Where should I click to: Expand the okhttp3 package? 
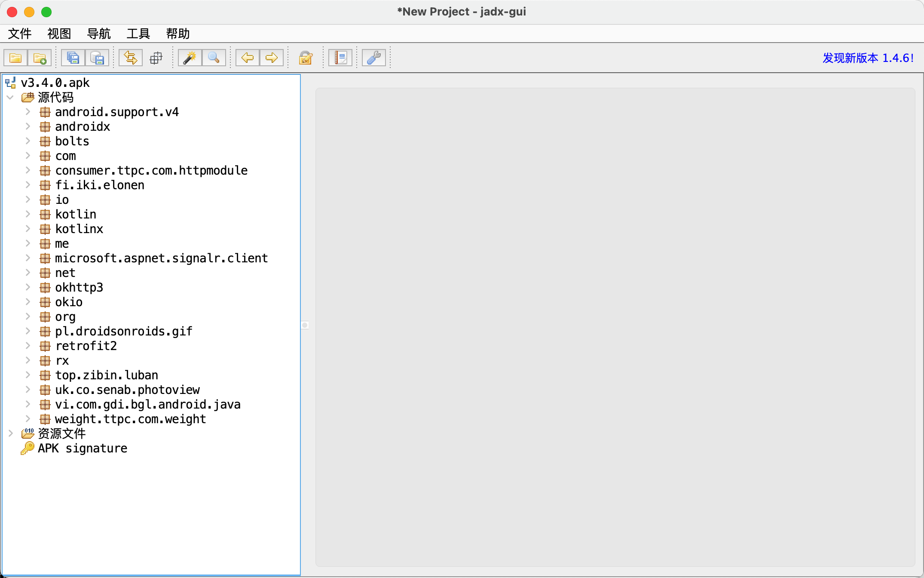pyautogui.click(x=28, y=288)
